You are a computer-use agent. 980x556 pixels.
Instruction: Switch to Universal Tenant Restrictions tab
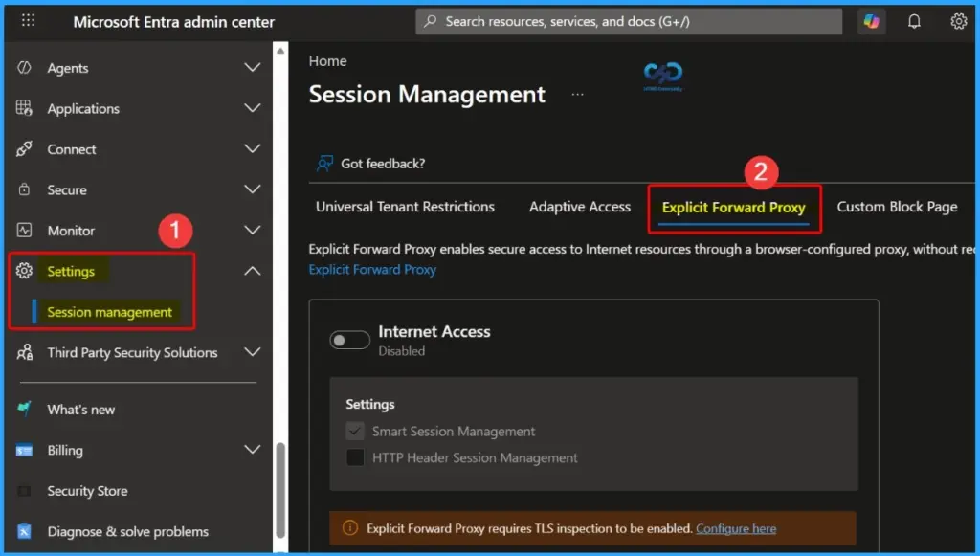[x=405, y=207]
